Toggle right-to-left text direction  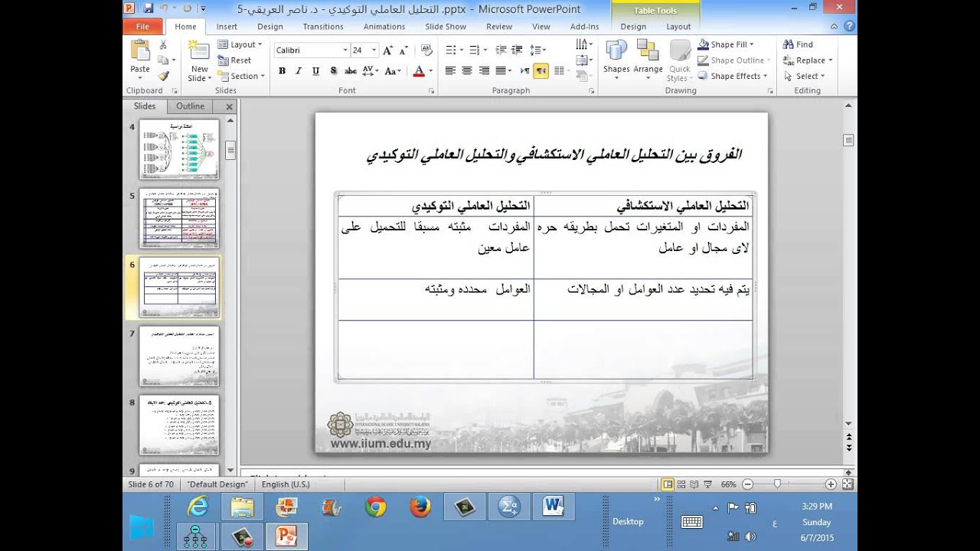click(x=541, y=70)
